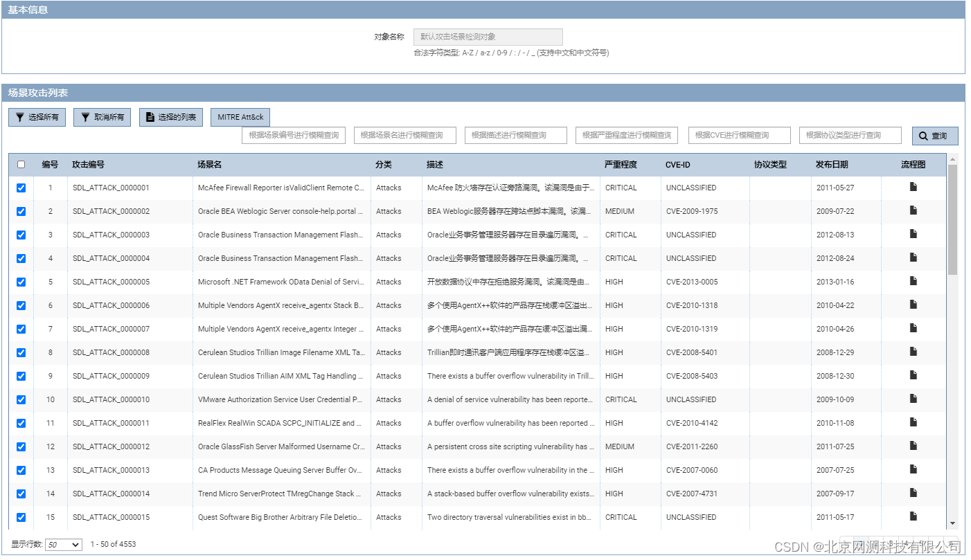
Task: Toggle the select-all checkbox in table header
Action: point(21,165)
